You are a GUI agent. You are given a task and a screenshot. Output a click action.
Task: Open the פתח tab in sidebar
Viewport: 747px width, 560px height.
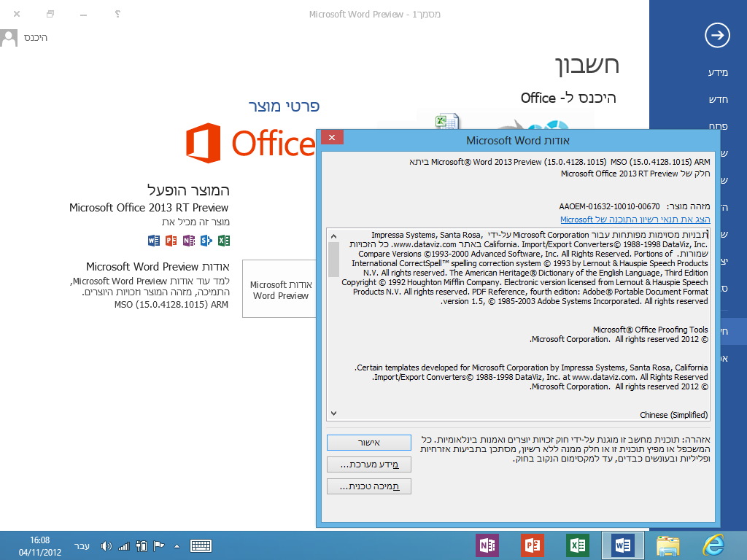point(718,126)
